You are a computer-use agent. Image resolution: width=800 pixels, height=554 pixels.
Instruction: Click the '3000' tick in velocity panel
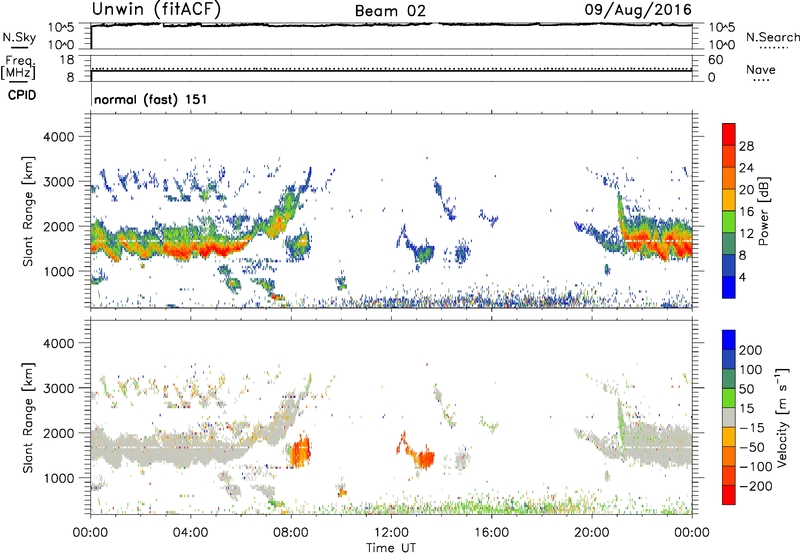59,388
